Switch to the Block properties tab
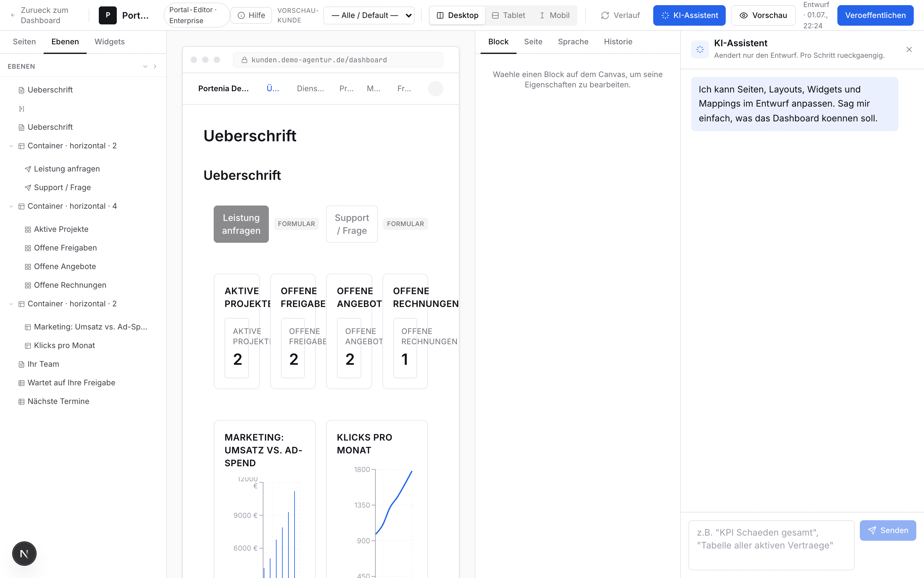924x578 pixels. [498, 42]
